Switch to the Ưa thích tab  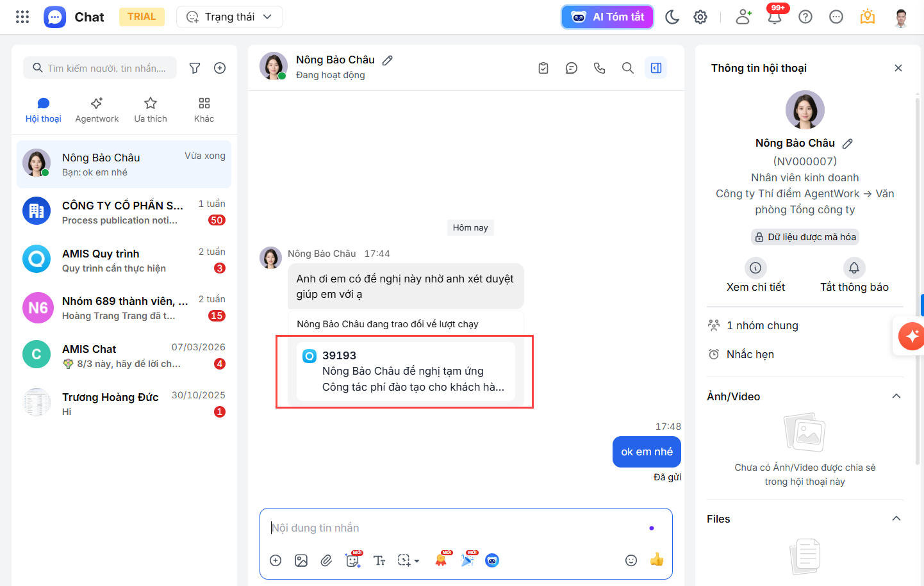click(151, 110)
